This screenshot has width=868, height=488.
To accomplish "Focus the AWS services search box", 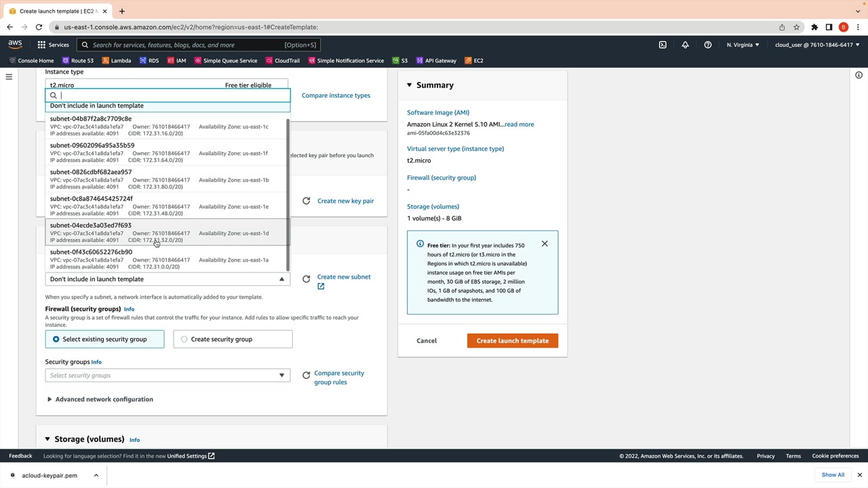I will point(199,45).
